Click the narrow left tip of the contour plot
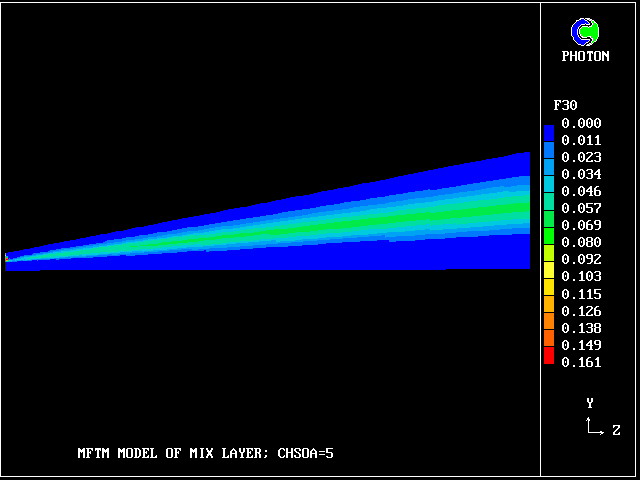This screenshot has height=480, width=640. tap(8, 259)
